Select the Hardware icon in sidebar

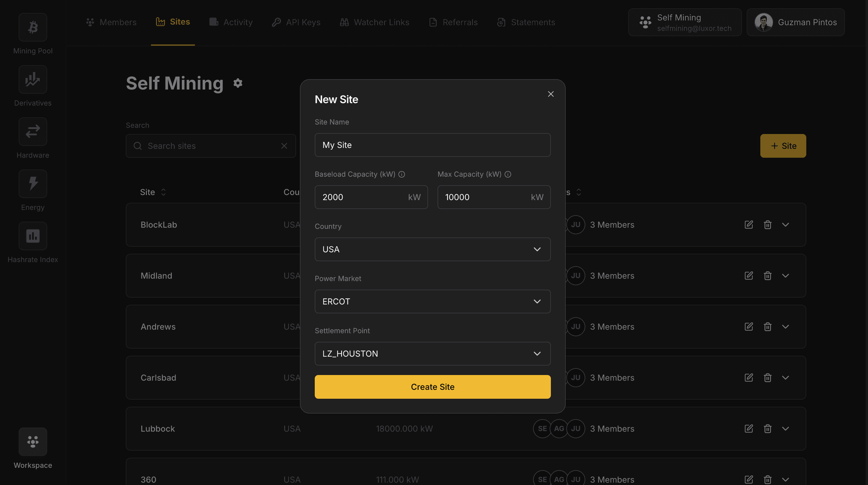(32, 131)
